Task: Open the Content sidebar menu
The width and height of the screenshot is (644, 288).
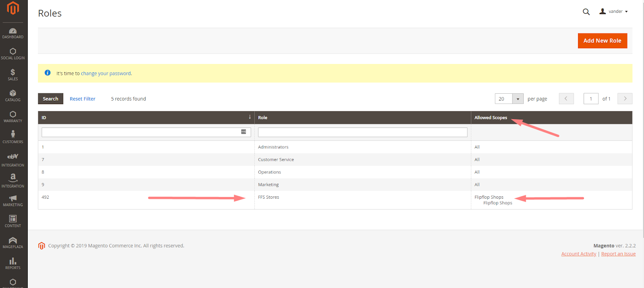Action: coord(13,221)
